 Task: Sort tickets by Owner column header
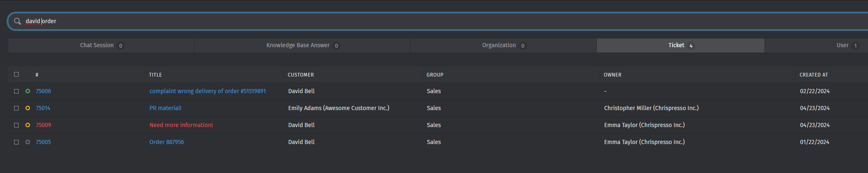(612, 75)
